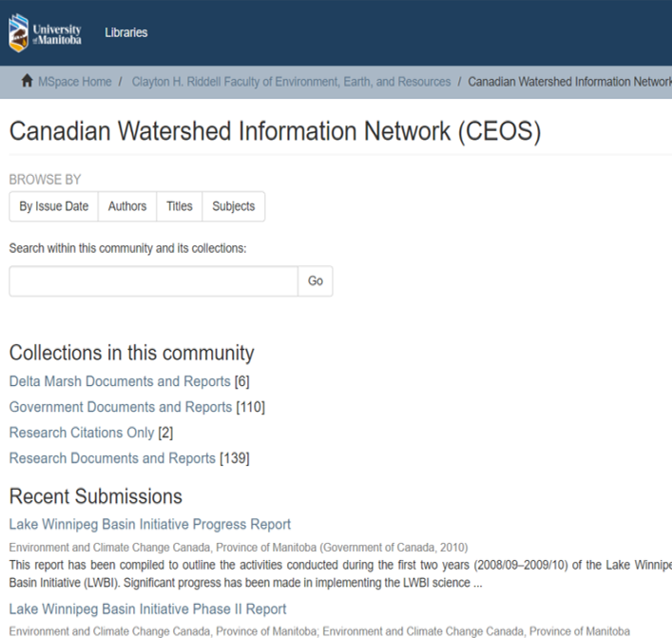The width and height of the screenshot is (672, 638).
Task: Open Clayton H. Riddell Faculty breadcrumb
Action: click(x=291, y=82)
